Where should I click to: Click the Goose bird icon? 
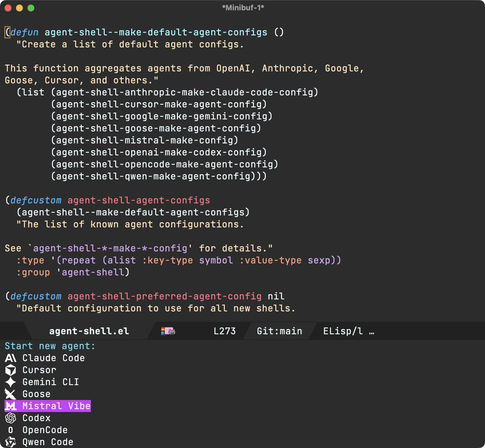point(11,394)
